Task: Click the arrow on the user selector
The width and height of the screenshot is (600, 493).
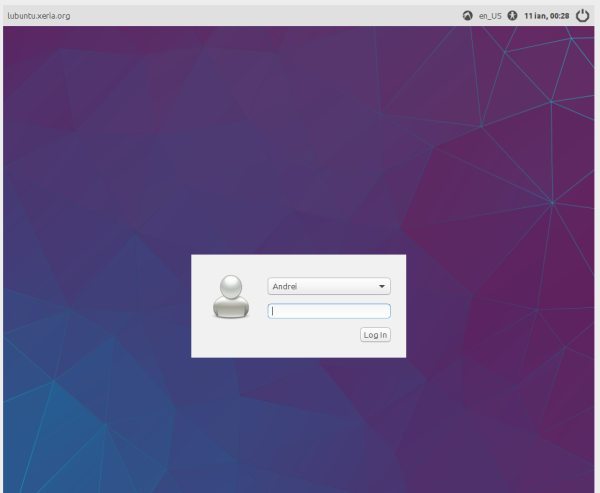Action: (x=382, y=287)
